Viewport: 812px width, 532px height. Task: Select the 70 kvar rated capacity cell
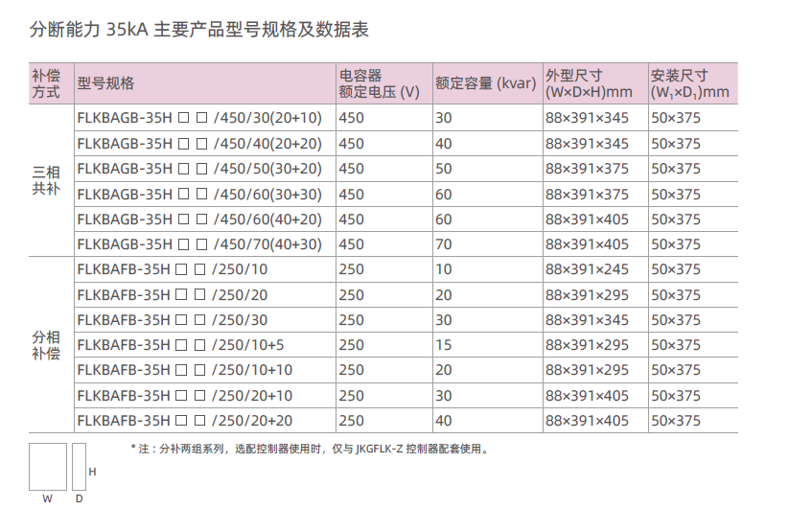point(443,244)
